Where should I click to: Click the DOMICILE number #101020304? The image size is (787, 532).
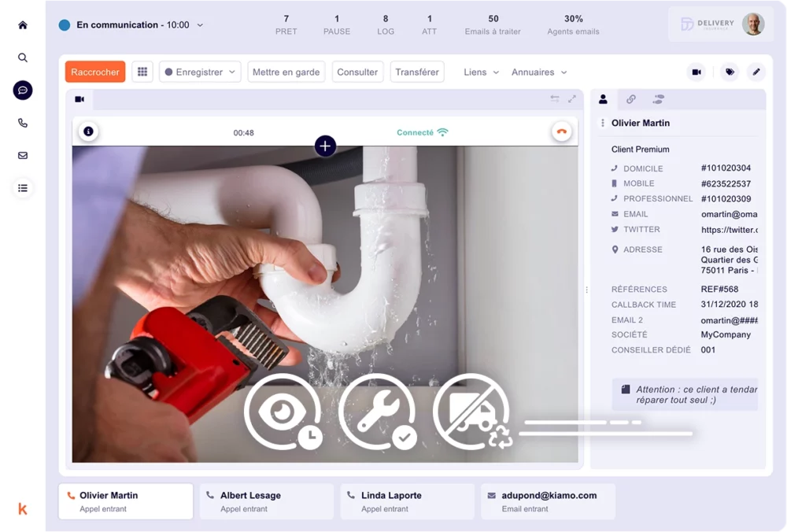tap(726, 168)
